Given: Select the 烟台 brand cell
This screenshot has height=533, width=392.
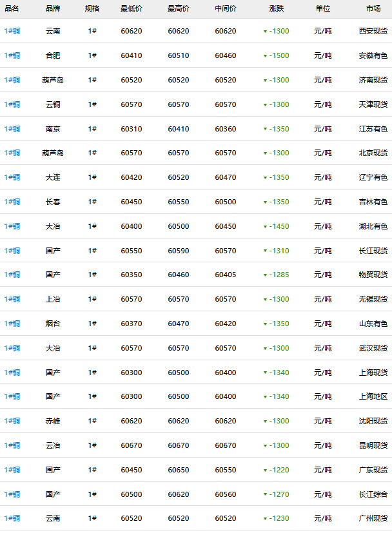Looking at the screenshot, I should click(x=53, y=324).
